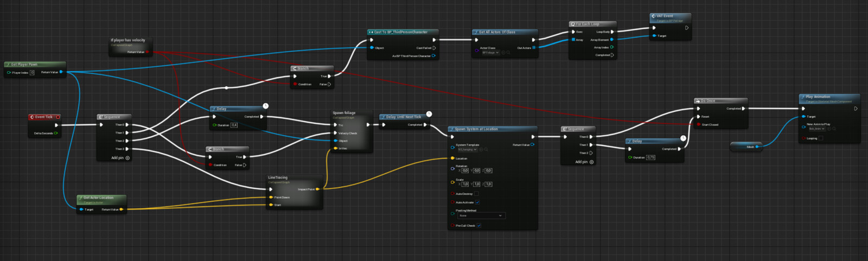
Task: Click the Spawn System Return Value pin
Action: (532, 145)
